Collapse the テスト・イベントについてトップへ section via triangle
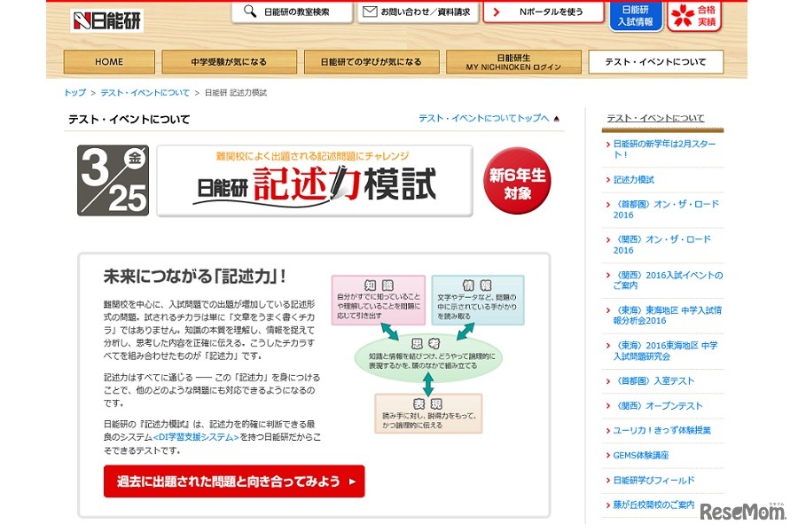The image size is (798, 532). (x=556, y=116)
